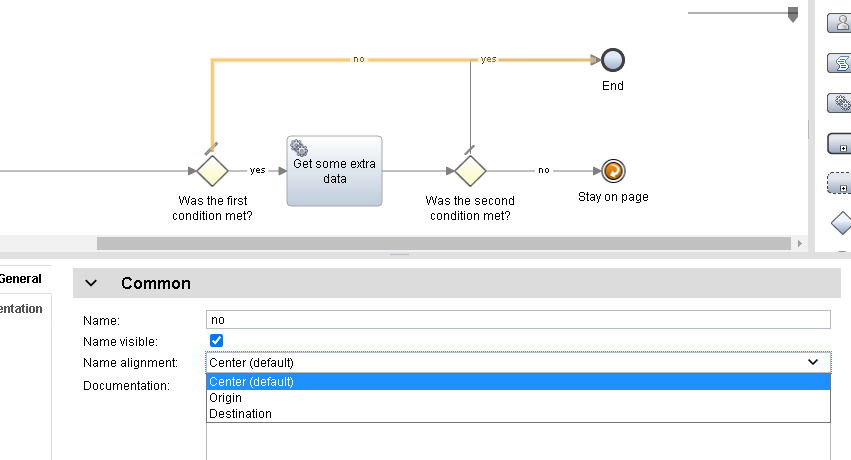Image resolution: width=851 pixels, height=460 pixels.
Task: Click the 'Get some extra data' task
Action: [x=334, y=171]
